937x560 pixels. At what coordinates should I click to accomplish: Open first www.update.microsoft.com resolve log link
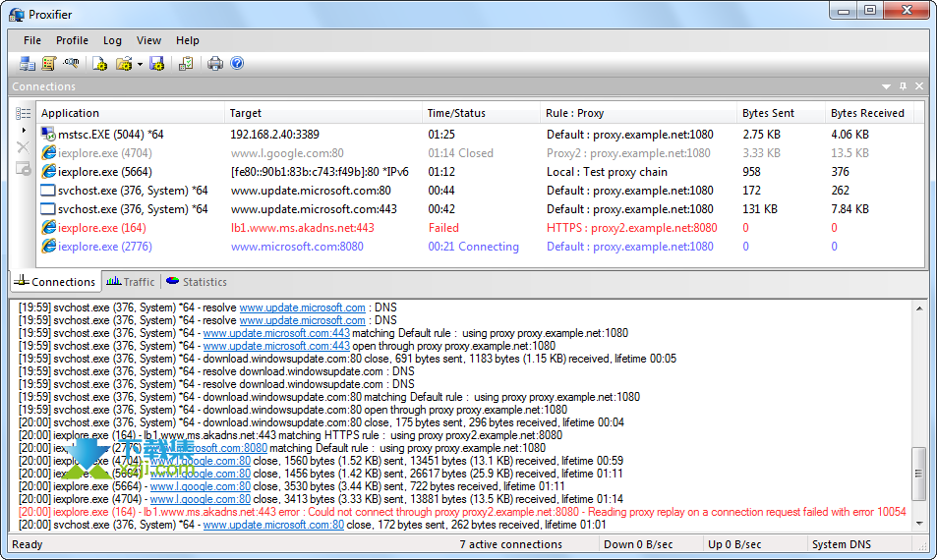click(x=303, y=308)
